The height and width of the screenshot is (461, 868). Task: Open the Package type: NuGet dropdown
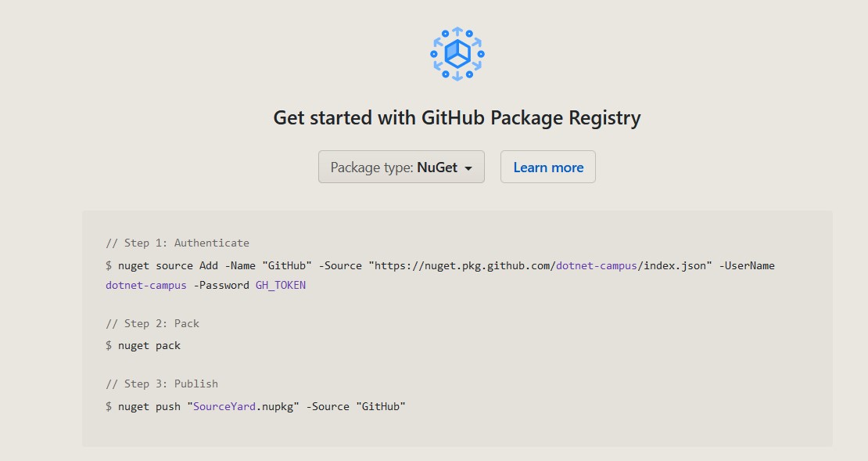pyautogui.click(x=401, y=167)
